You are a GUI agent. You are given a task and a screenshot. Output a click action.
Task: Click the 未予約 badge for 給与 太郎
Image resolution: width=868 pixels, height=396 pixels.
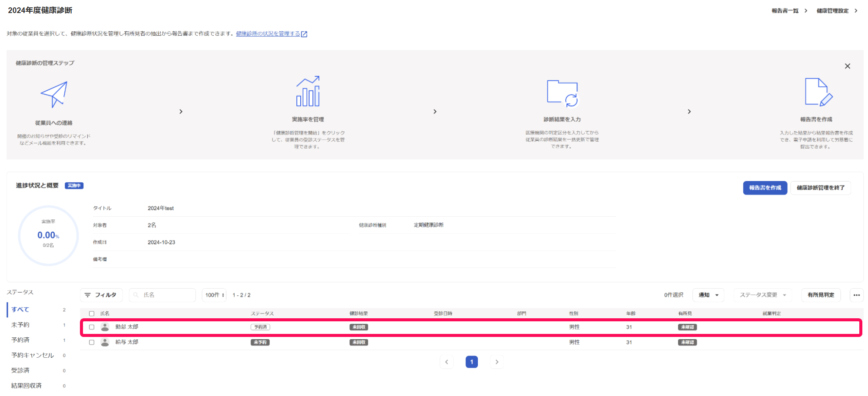click(260, 342)
